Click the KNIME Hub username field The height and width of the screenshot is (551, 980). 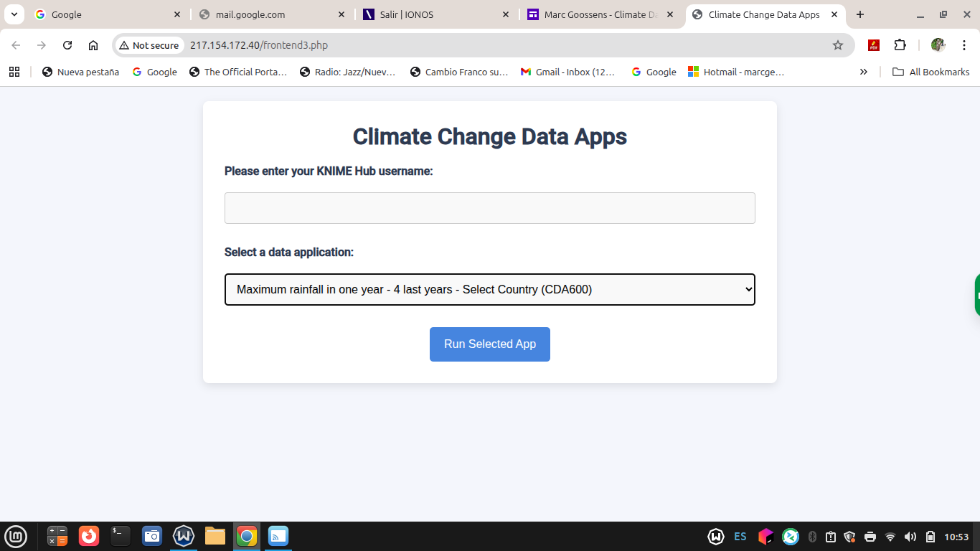click(489, 208)
